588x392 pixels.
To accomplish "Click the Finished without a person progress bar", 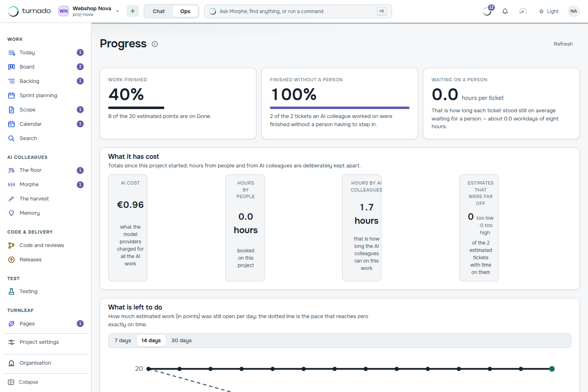I will coord(340,108).
